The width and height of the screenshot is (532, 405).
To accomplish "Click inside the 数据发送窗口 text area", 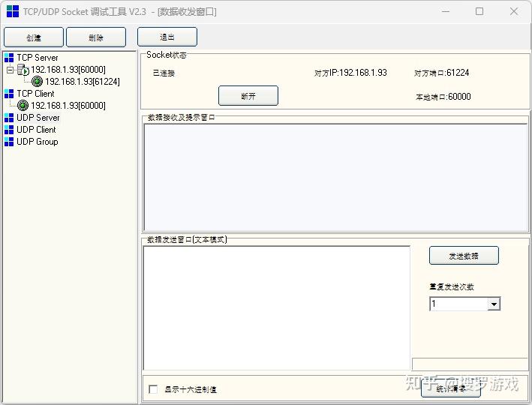I will click(277, 308).
